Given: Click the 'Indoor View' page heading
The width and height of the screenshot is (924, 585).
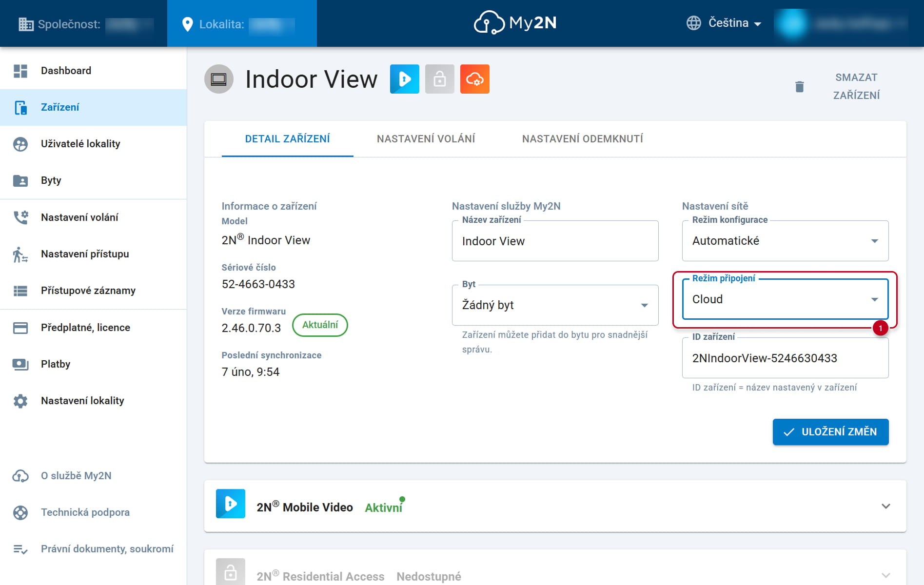Looking at the screenshot, I should click(x=311, y=79).
